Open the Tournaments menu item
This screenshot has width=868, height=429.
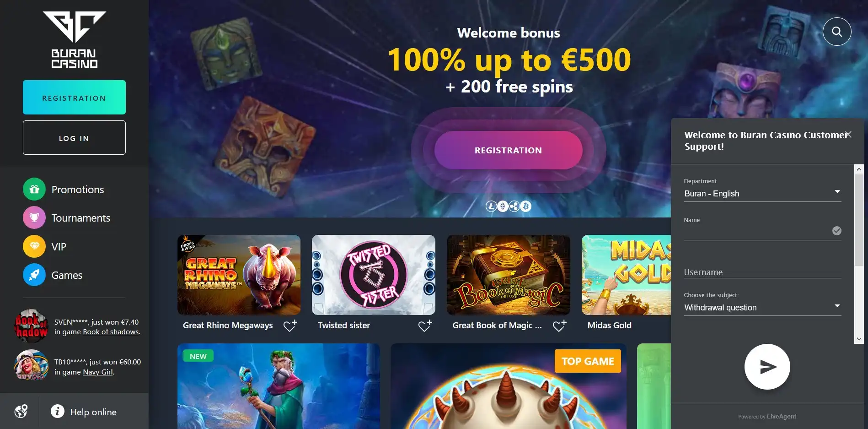point(80,218)
